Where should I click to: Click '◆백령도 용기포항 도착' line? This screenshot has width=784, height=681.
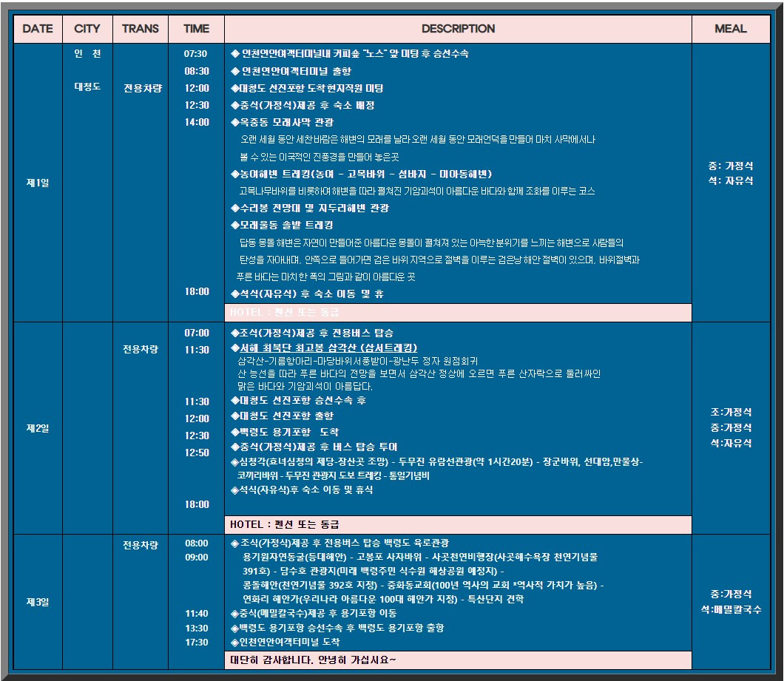click(x=285, y=432)
